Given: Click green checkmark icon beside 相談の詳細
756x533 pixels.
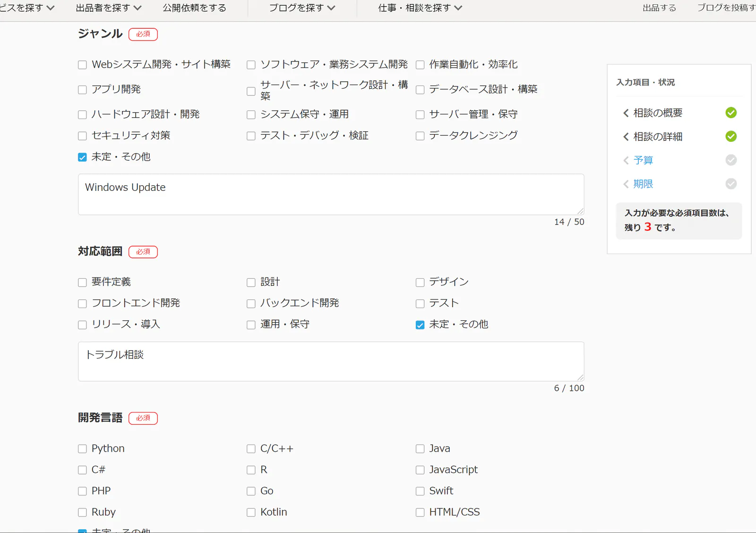Looking at the screenshot, I should click(x=731, y=136).
